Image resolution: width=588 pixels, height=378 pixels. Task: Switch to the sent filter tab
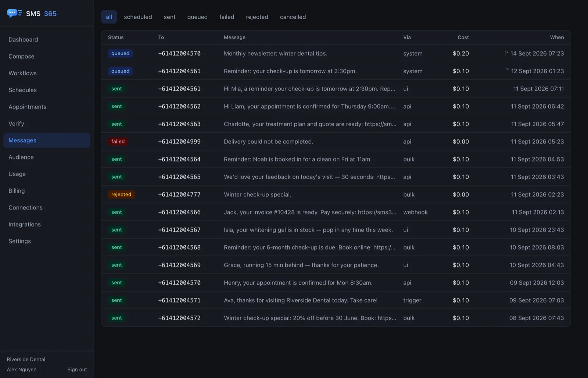tap(169, 17)
